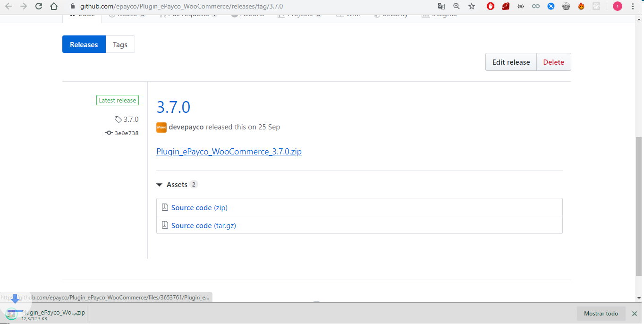This screenshot has height=324, width=644.
Task: Click the scrollbar down arrow
Action: (639, 298)
